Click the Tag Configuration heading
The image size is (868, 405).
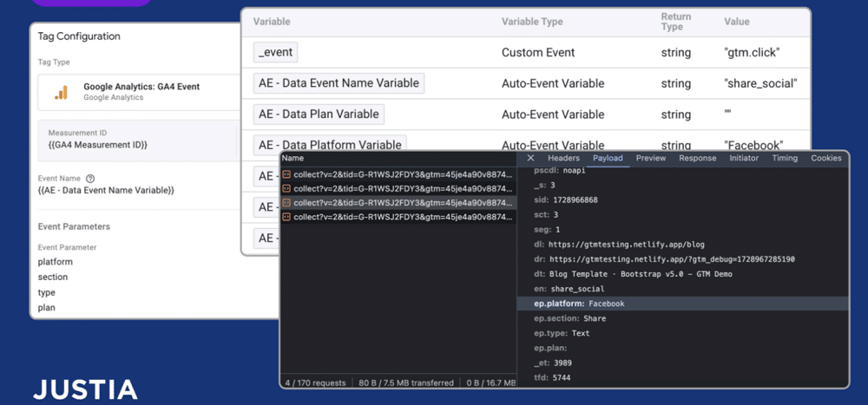(79, 36)
